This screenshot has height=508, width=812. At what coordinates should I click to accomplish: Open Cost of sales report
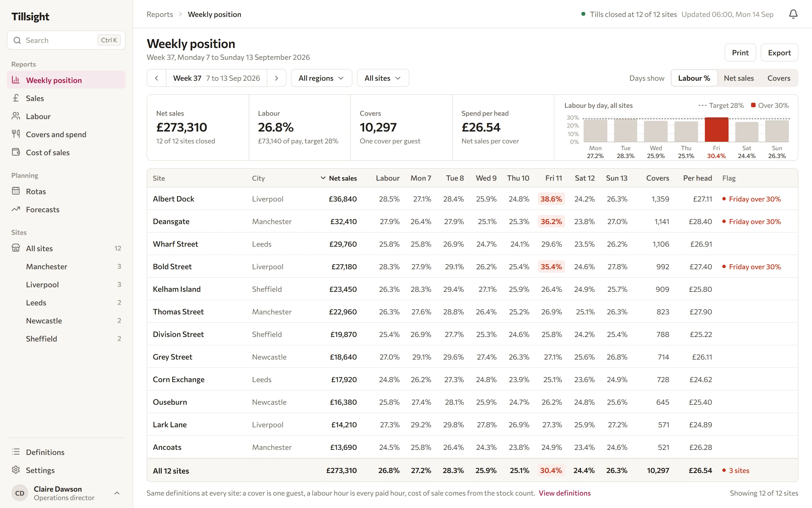66,152
